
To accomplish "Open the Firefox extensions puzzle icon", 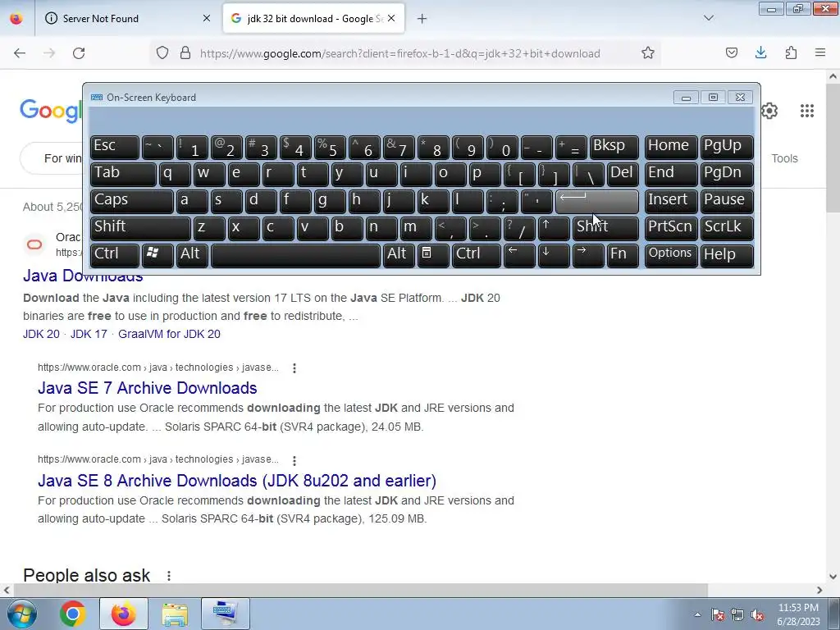I will 791,53.
